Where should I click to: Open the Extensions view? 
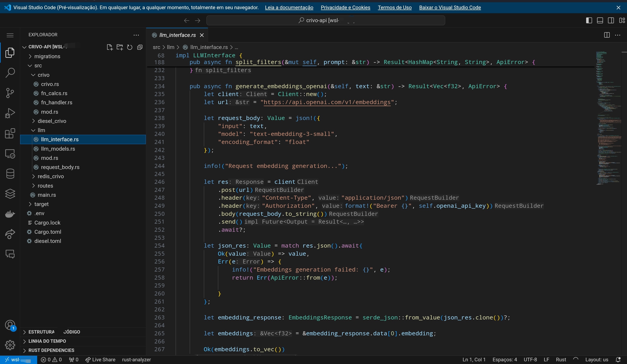pyautogui.click(x=10, y=133)
